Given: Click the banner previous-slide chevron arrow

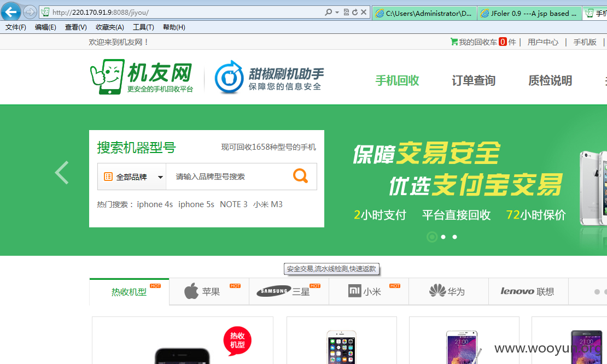Looking at the screenshot, I should [62, 173].
